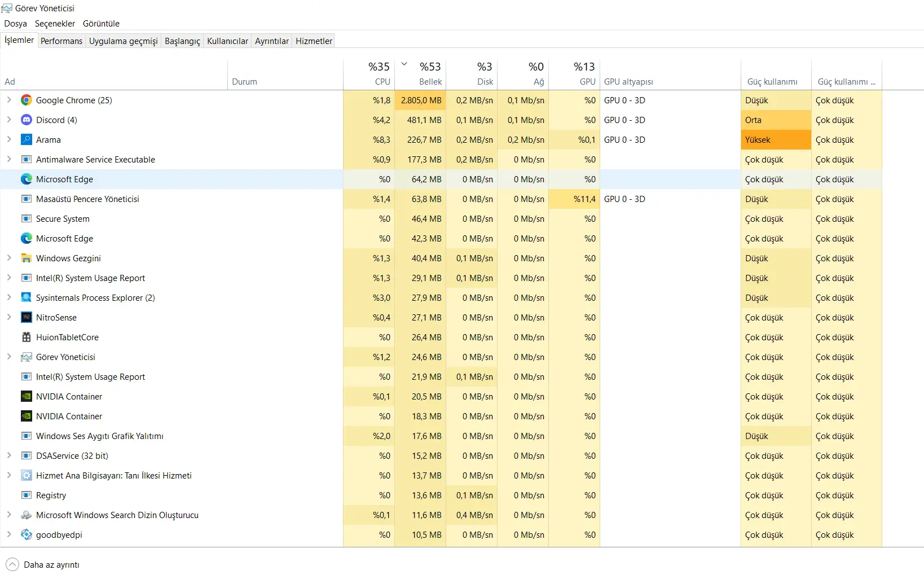Expand the goodbyedpi process group
Image resolution: width=924 pixels, height=579 pixels.
coord(9,534)
